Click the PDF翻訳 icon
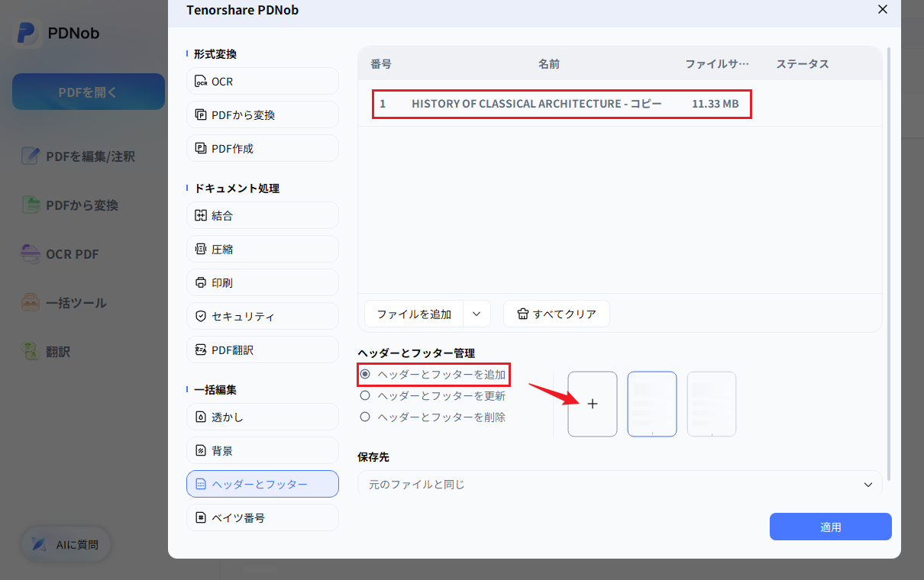This screenshot has width=924, height=580. point(201,350)
